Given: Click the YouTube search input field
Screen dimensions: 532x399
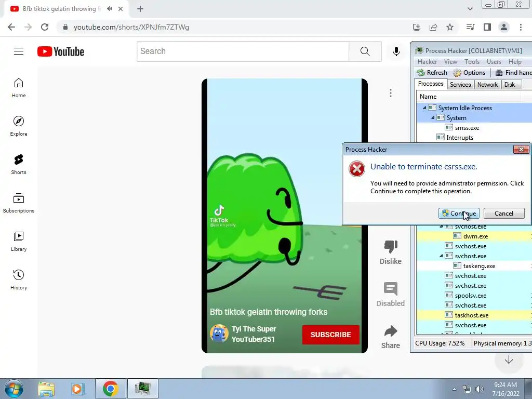Looking at the screenshot, I should (x=243, y=51).
